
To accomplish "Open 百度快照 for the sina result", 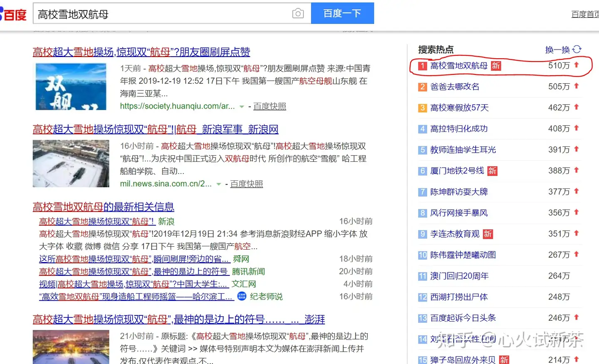I will click(246, 183).
